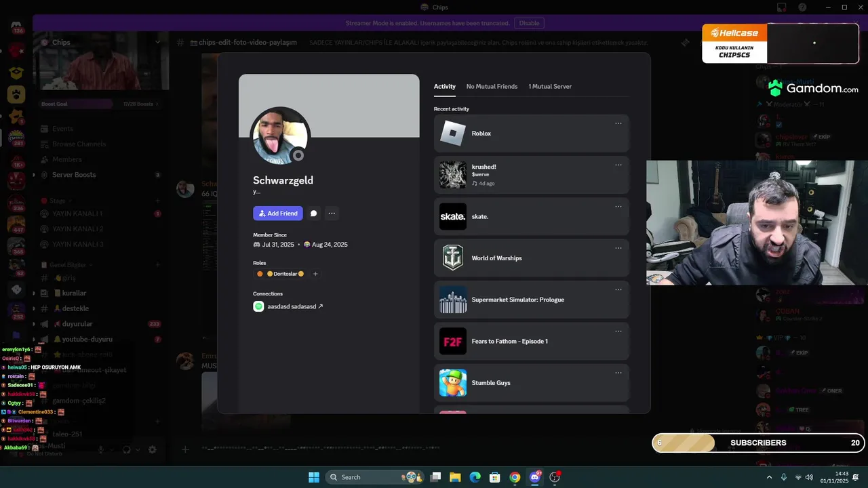Switch to Discord in the taskbar
868x488 pixels.
pos(535,477)
